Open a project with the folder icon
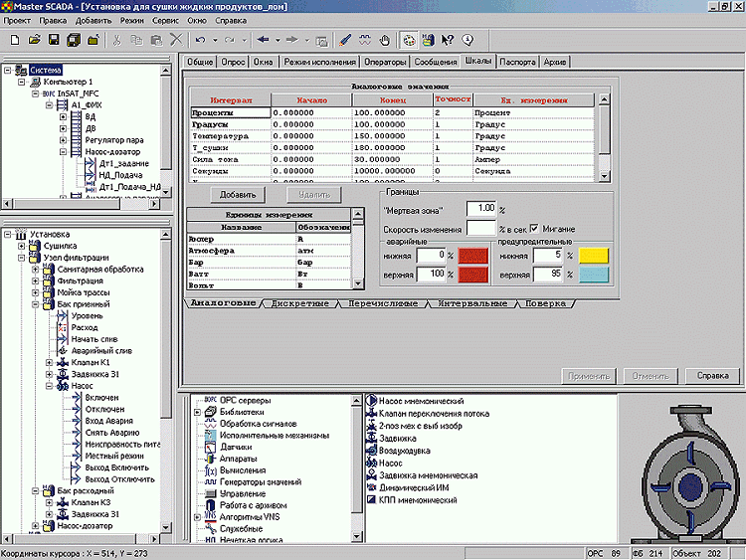 click(x=34, y=40)
